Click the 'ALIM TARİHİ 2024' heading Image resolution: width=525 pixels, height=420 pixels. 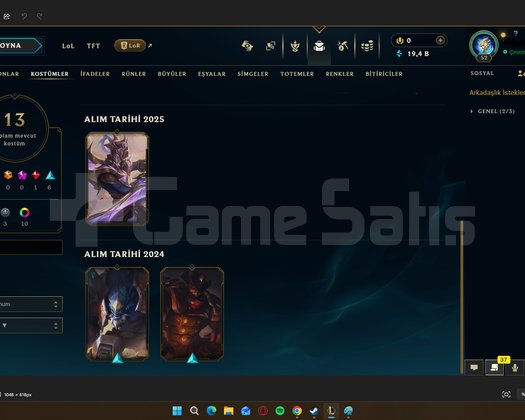(x=124, y=254)
